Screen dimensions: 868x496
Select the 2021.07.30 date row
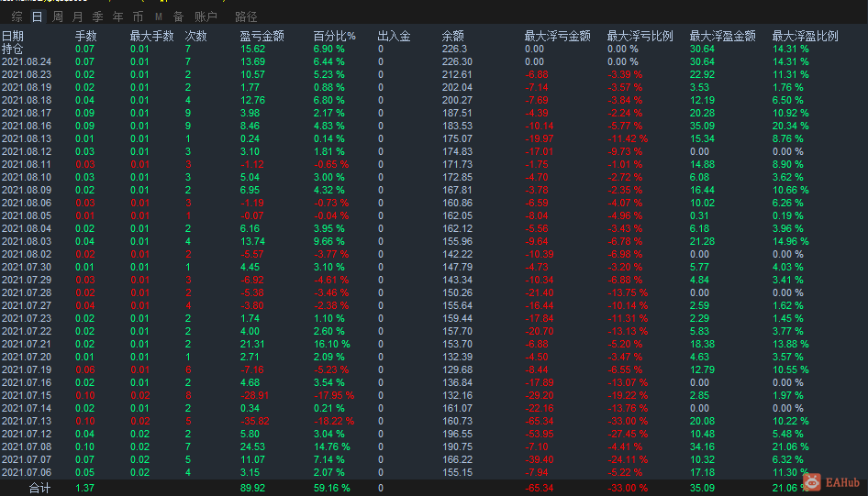(434, 267)
